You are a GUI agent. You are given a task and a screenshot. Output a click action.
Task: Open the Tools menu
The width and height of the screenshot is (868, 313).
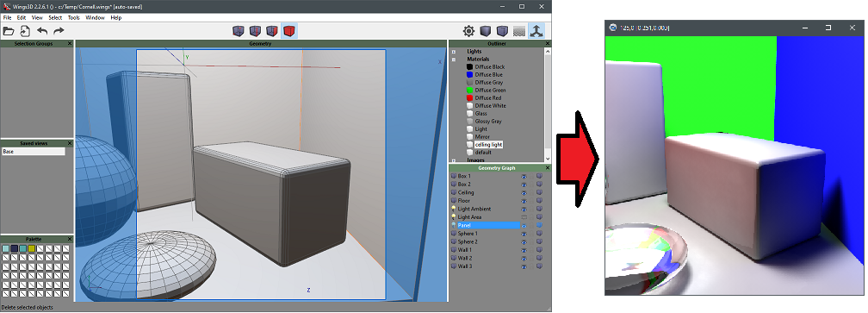pyautogui.click(x=74, y=18)
